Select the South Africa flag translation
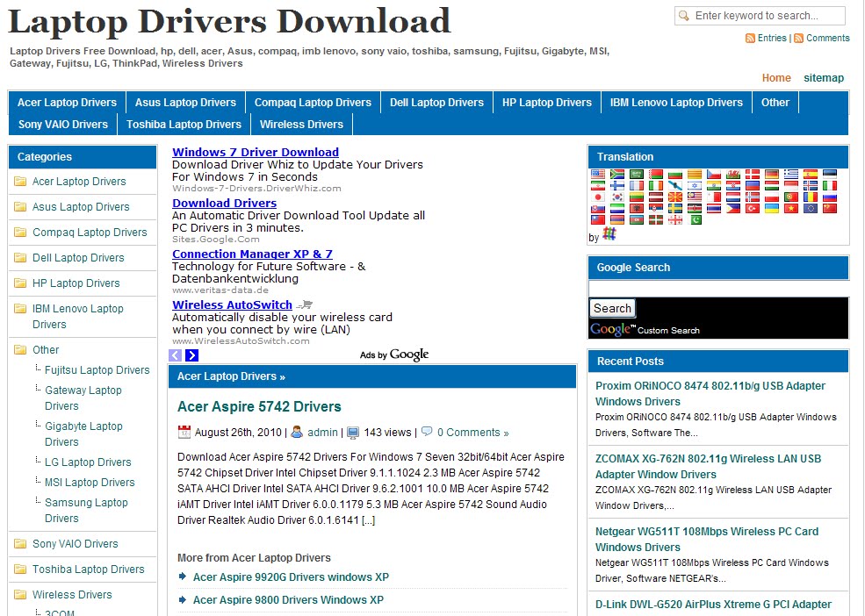Screen dimensions: 865x616 click(x=617, y=174)
